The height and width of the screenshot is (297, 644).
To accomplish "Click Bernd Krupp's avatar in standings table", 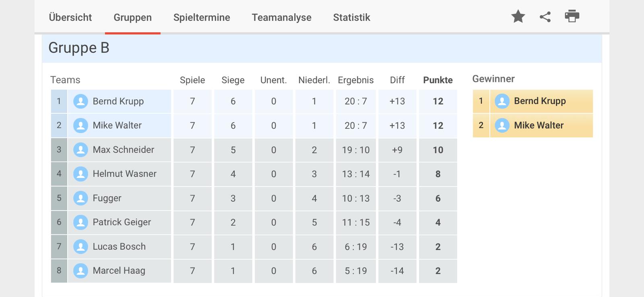I will (80, 101).
